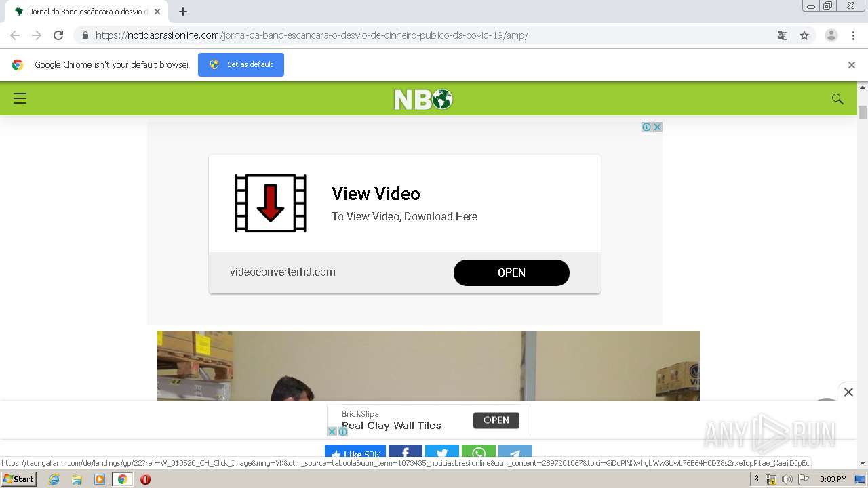Open Action Center flag icon
Image resolution: width=868 pixels, height=488 pixels.
click(804, 479)
